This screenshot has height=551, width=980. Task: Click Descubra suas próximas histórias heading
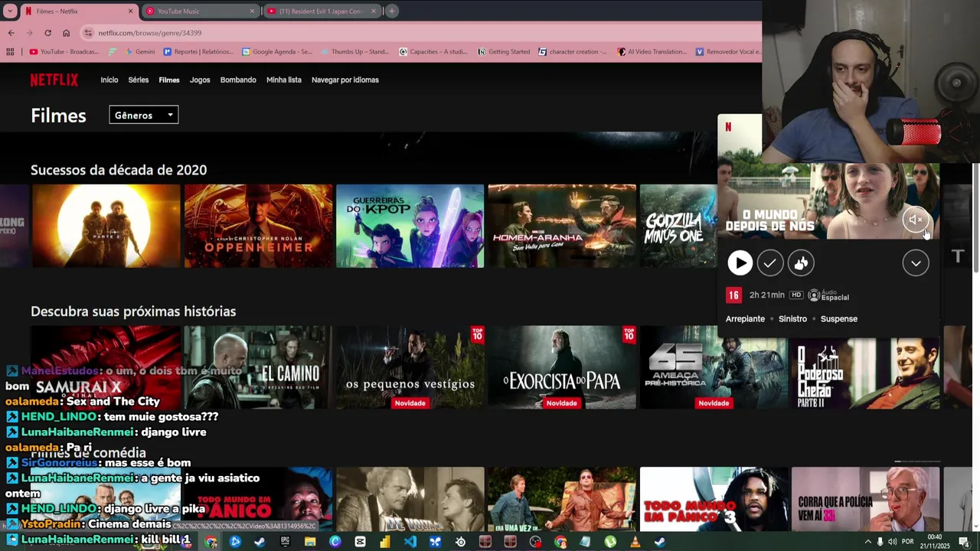pos(133,311)
